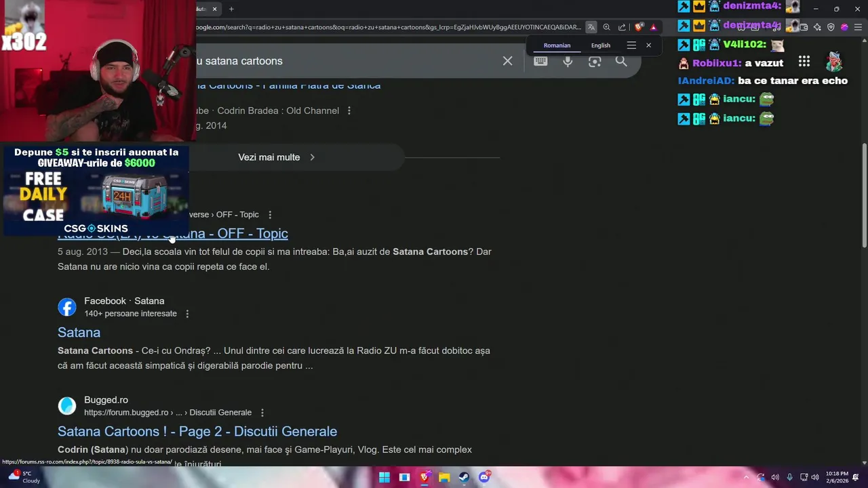Search by image with Google Lens icon
This screenshot has width=868, height=488.
pos(595,61)
